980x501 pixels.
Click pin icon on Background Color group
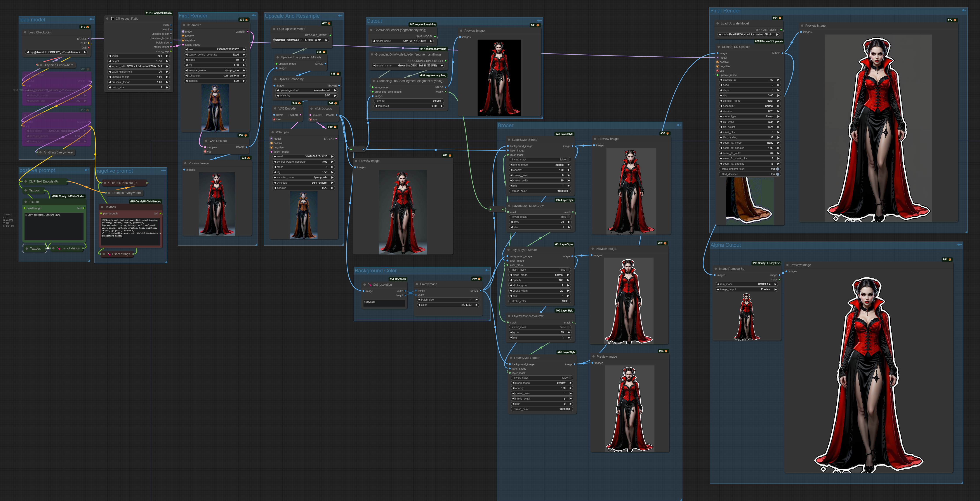coord(487,270)
